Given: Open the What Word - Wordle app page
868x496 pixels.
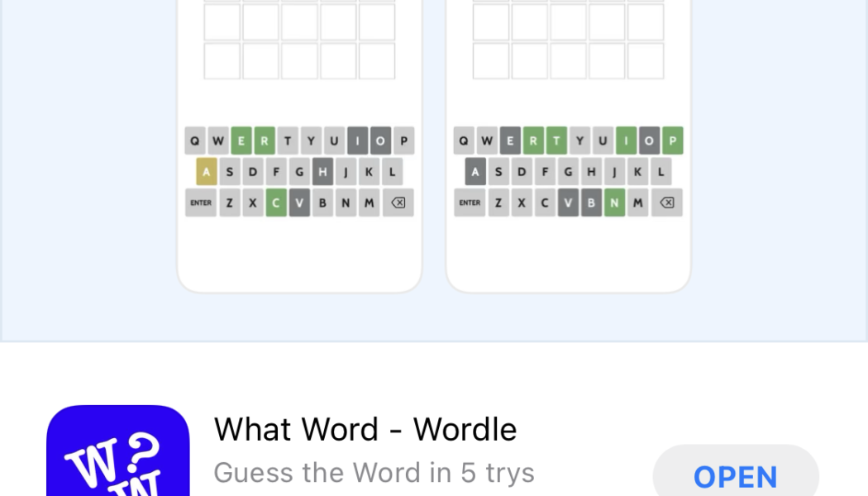Looking at the screenshot, I should [x=365, y=430].
